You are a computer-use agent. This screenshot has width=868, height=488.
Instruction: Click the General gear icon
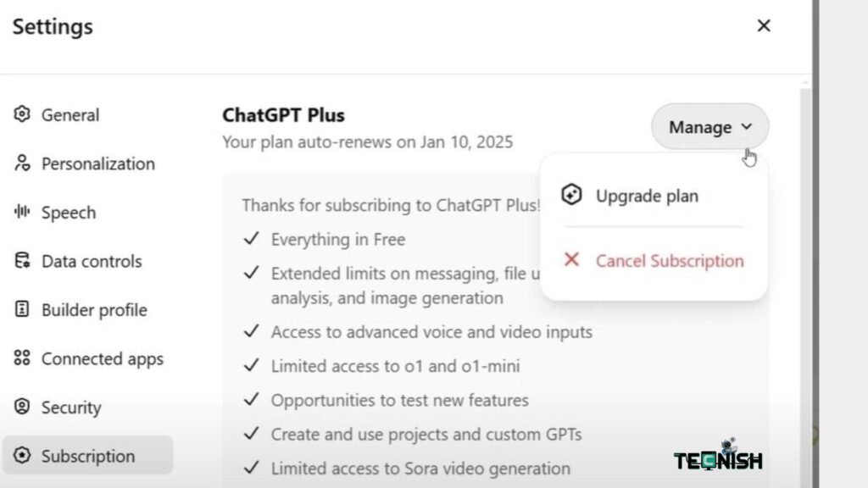[x=22, y=114]
